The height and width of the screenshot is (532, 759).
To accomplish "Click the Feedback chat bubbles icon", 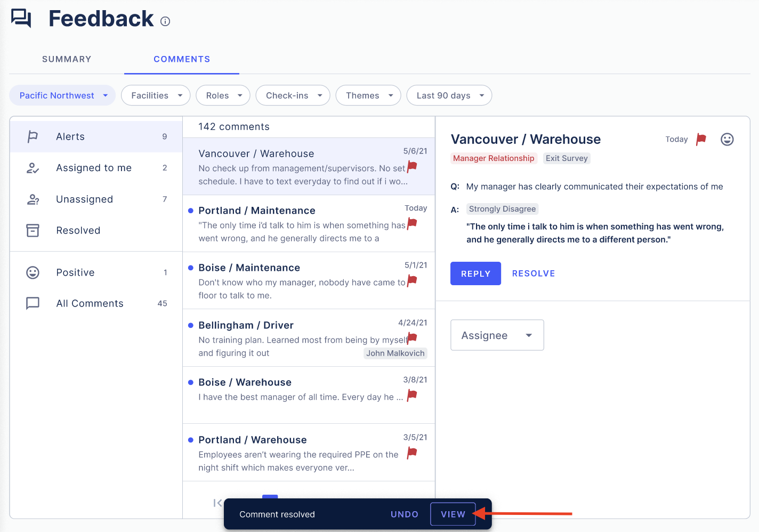I will (21, 18).
